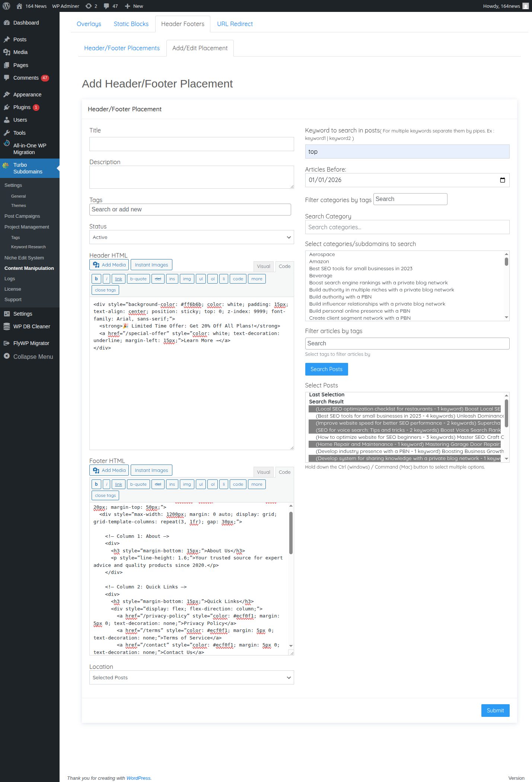
Task: Click the Tools wrench icon
Action: [7, 133]
